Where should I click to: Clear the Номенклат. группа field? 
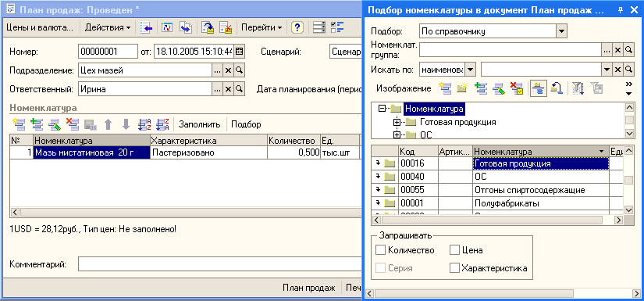pyautogui.click(x=617, y=50)
